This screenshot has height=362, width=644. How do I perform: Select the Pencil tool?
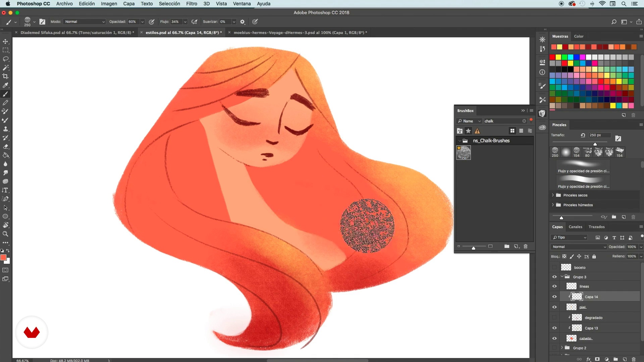click(5, 103)
